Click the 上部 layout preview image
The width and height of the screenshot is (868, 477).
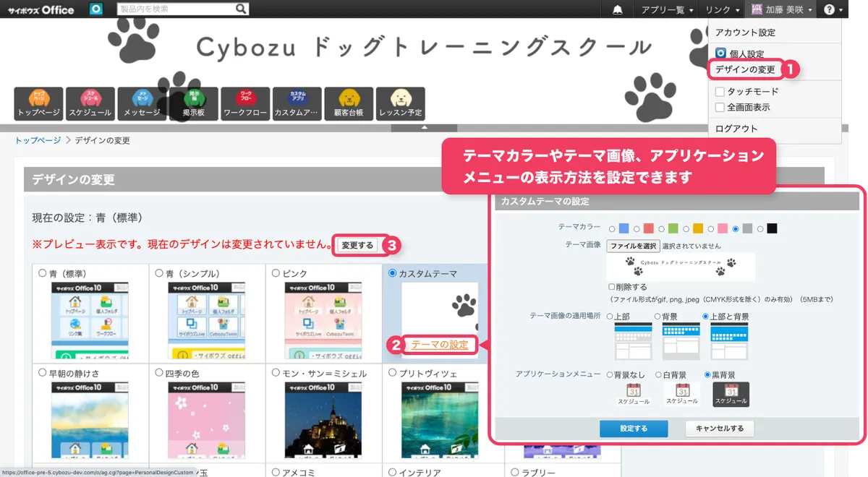(x=633, y=341)
